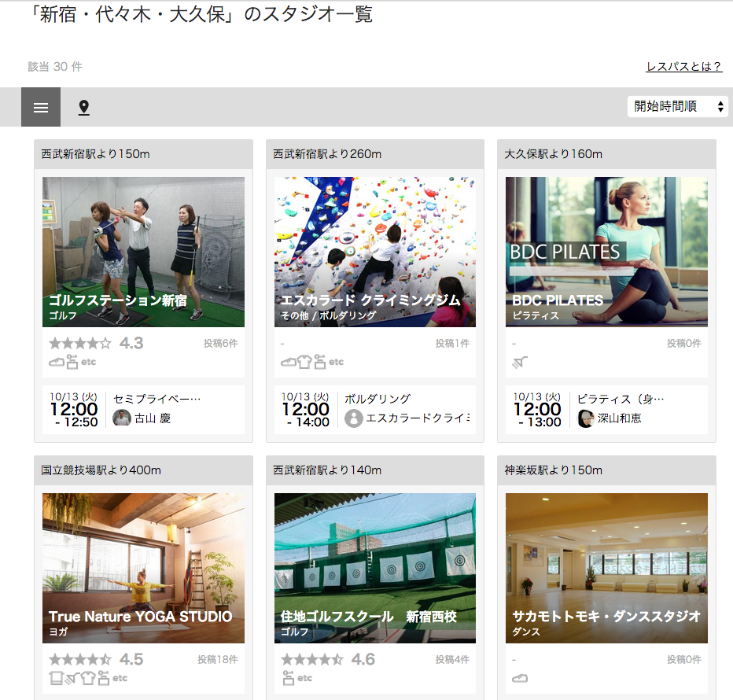Open エスカラード クライミングジム photo

click(x=375, y=252)
